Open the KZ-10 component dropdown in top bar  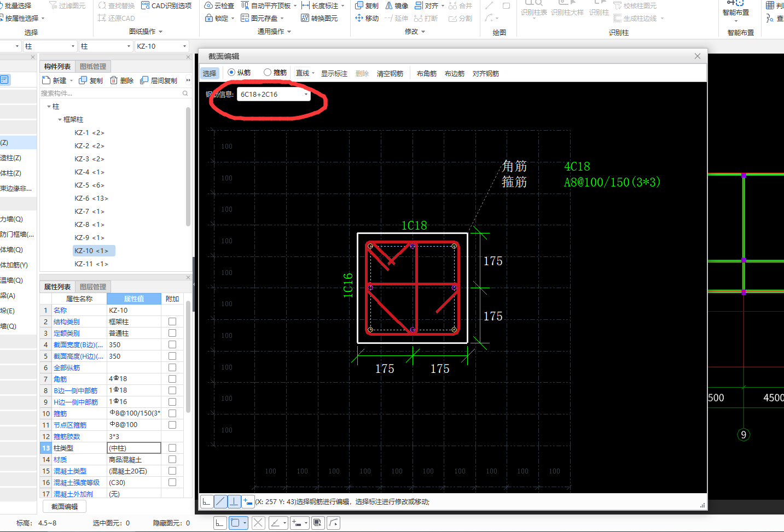[184, 46]
